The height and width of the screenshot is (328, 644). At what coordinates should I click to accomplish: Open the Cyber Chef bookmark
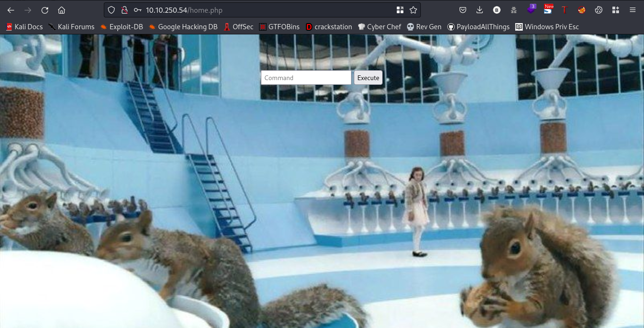(x=380, y=27)
